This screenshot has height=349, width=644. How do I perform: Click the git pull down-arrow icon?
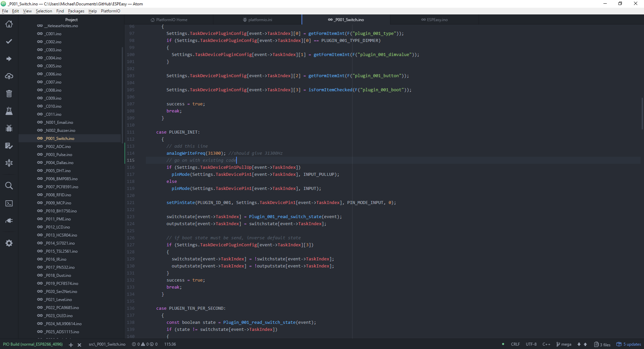[579, 344]
